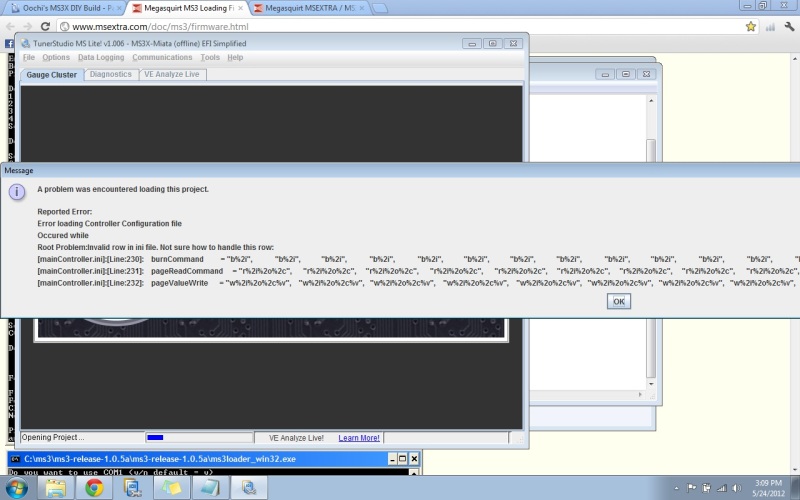
Task: Click the Line:230 burnCommand error row
Action: 418,259
